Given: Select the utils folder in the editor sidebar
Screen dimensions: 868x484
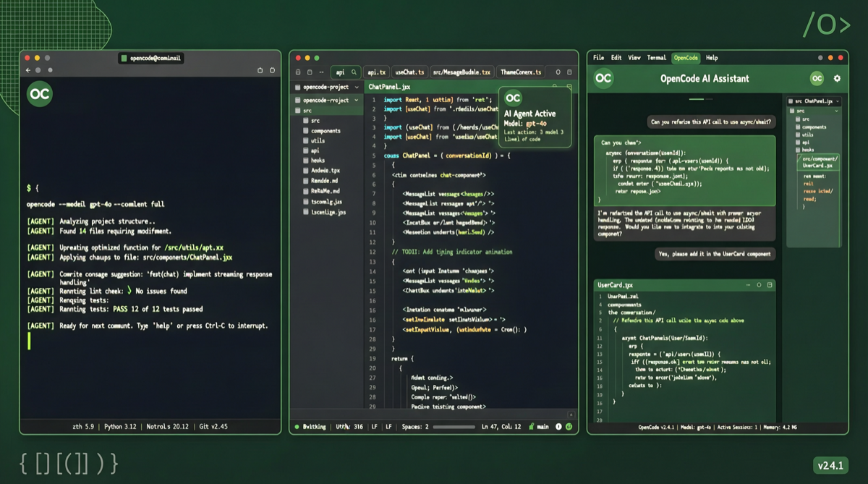Looking at the screenshot, I should click(314, 140).
